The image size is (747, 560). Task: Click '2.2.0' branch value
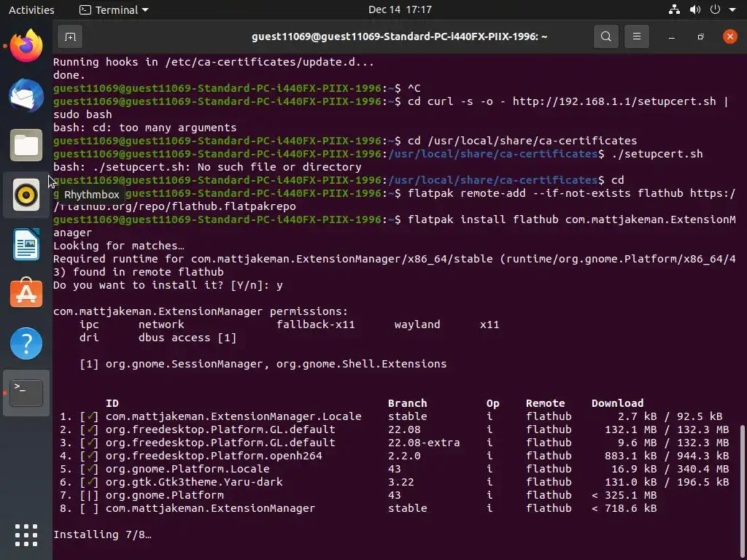click(404, 456)
